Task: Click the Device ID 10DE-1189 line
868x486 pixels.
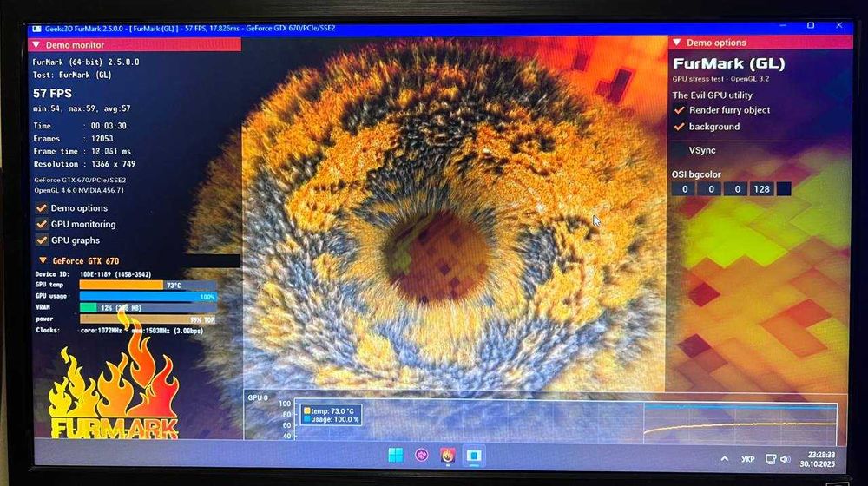Action: (x=93, y=274)
